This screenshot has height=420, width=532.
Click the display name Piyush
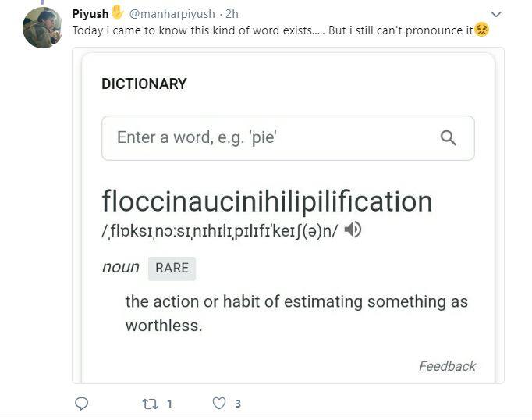[x=90, y=14]
